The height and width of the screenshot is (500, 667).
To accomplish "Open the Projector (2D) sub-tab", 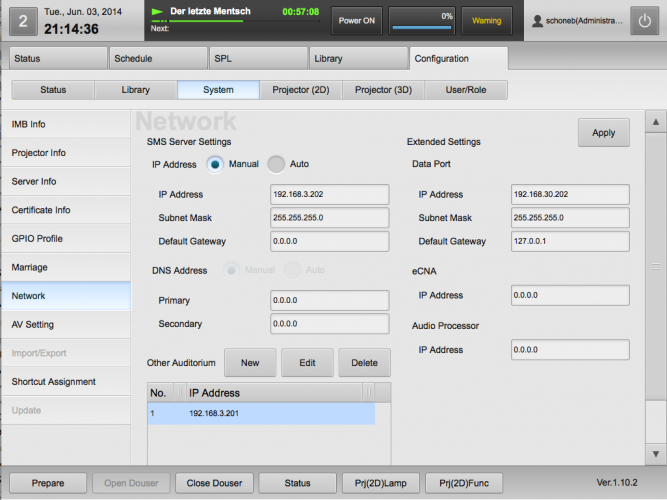I will click(x=301, y=90).
